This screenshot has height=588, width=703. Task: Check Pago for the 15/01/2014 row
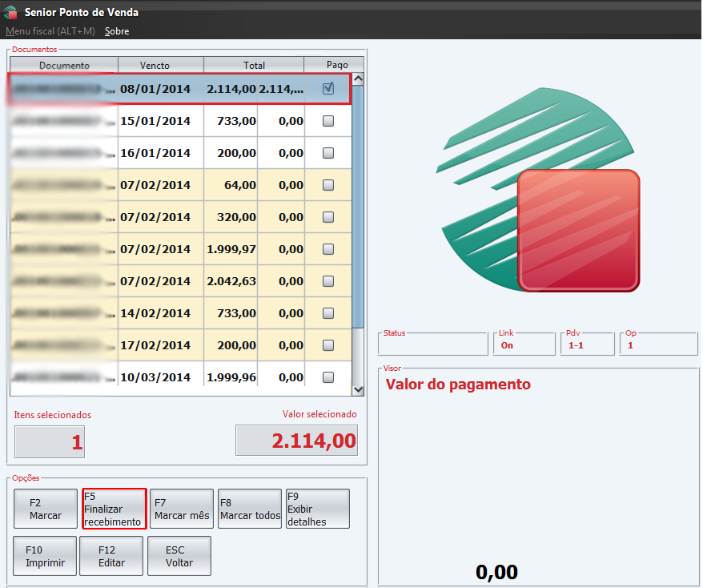tap(328, 121)
